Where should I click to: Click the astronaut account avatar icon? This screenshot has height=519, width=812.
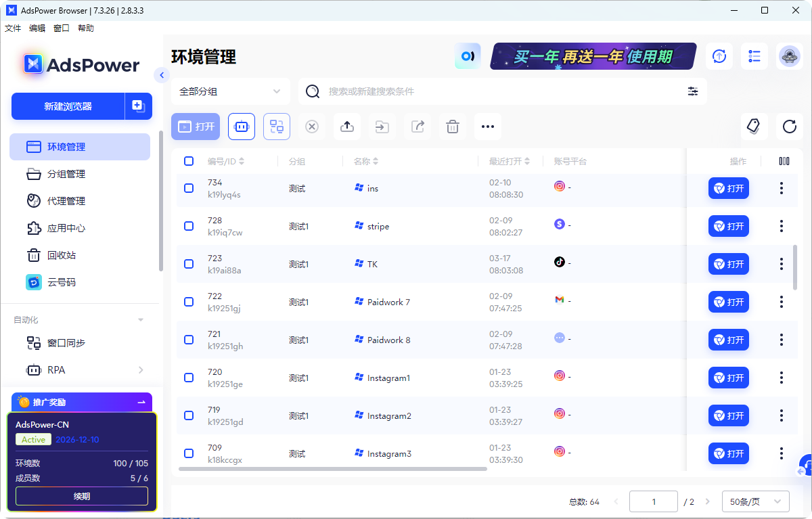tap(790, 57)
